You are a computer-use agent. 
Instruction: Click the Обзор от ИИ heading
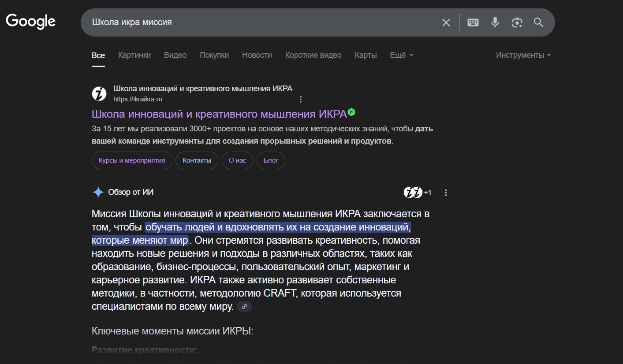coord(131,192)
